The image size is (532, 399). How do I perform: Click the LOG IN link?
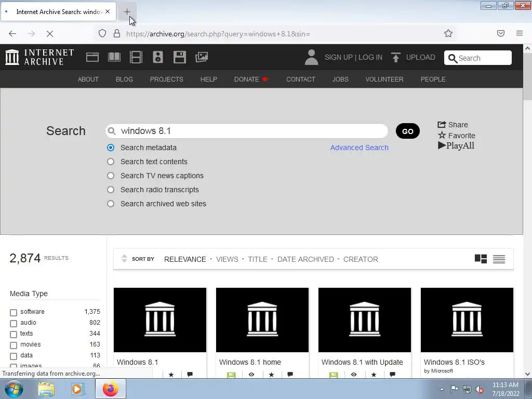[370, 57]
